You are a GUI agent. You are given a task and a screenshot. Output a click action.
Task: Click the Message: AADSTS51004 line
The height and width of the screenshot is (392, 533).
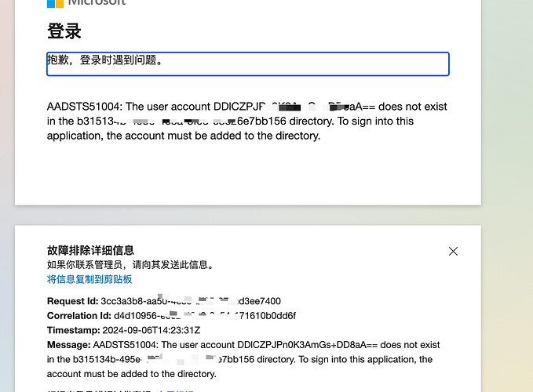[x=243, y=345]
